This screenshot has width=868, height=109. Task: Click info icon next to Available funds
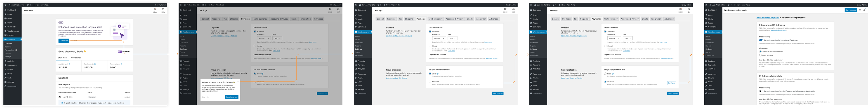[70, 64]
